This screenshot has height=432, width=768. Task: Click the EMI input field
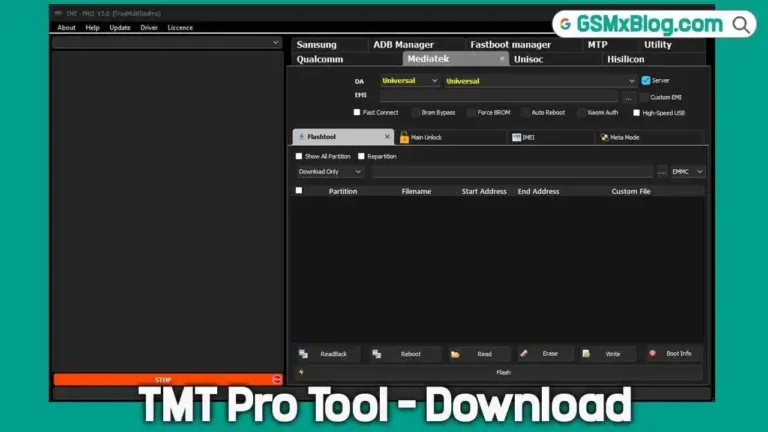tap(499, 96)
